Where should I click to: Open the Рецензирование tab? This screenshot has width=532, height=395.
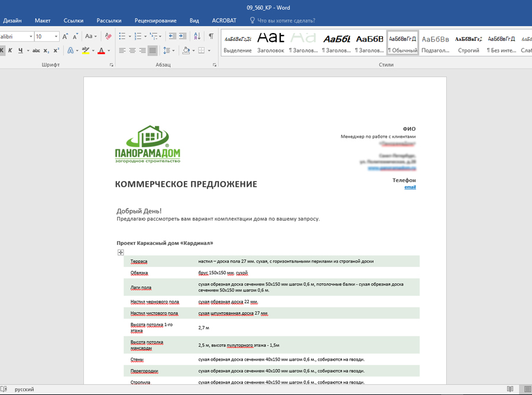[155, 20]
